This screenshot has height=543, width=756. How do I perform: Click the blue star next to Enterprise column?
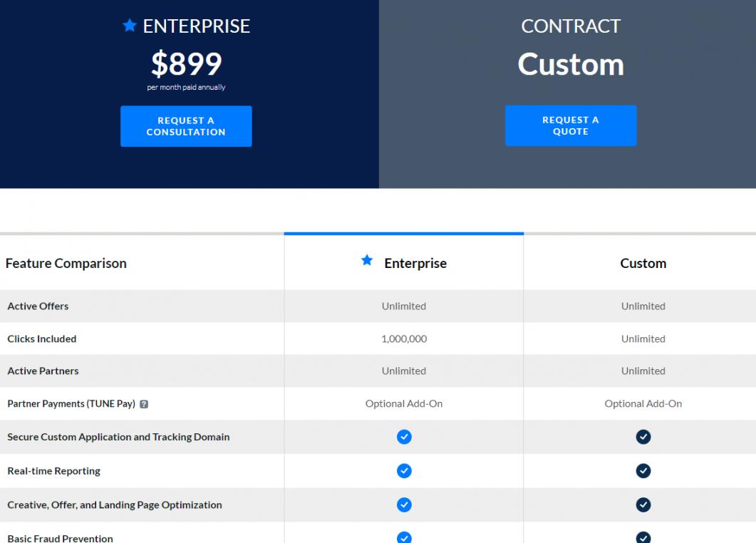point(367,261)
